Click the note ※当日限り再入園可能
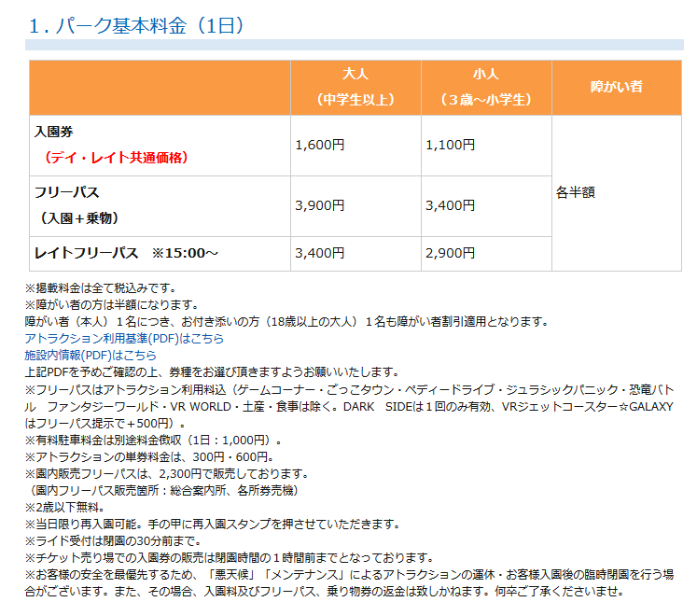Image resolution: width=697 pixels, height=616 pixels. [214, 525]
